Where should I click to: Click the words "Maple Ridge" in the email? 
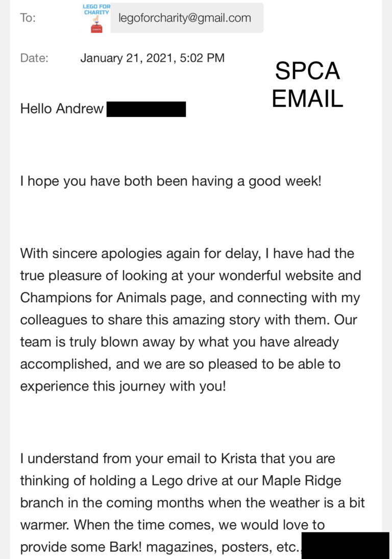302,481
